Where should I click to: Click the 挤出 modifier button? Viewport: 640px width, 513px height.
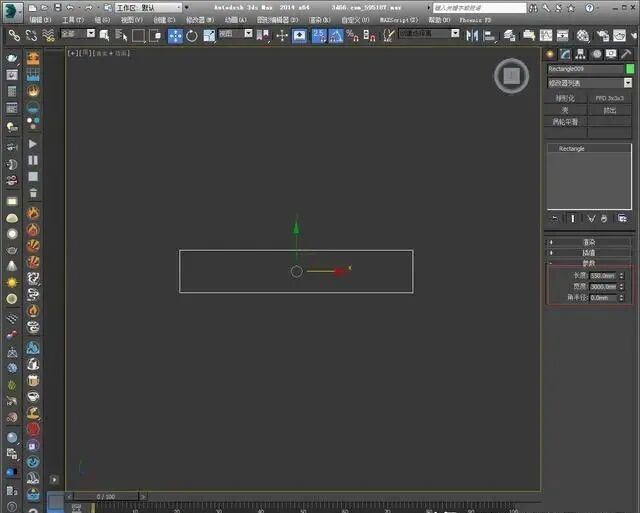pos(609,110)
